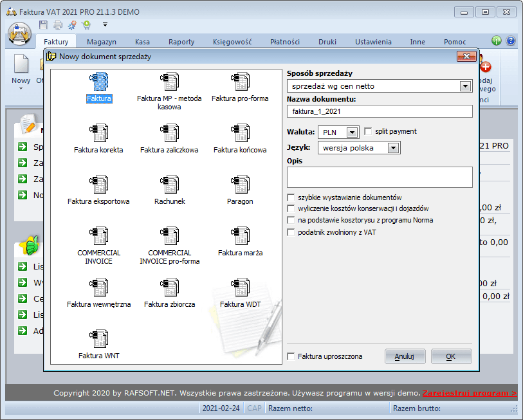Open the Język language dropdown

pyautogui.click(x=394, y=148)
